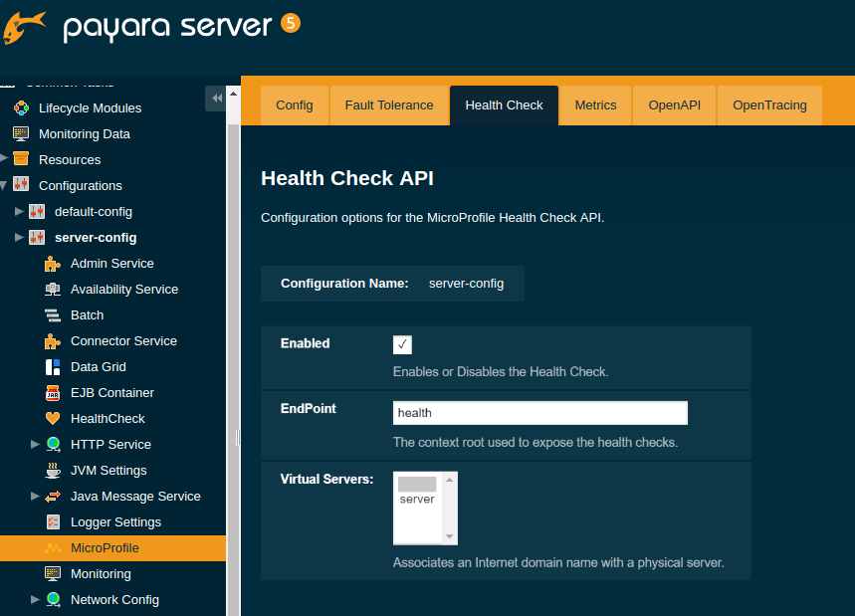Click the HealthCheck heart icon
Screen dimensions: 855x616
coord(53,419)
